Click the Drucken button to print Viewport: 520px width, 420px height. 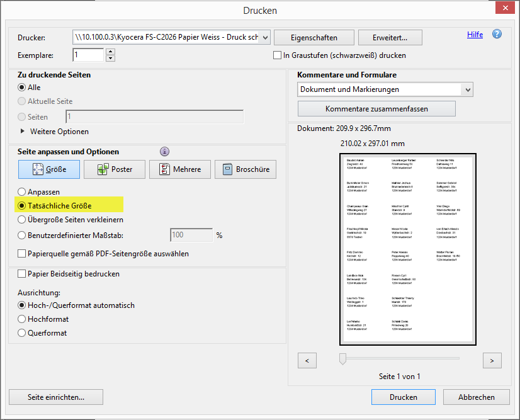tap(403, 397)
